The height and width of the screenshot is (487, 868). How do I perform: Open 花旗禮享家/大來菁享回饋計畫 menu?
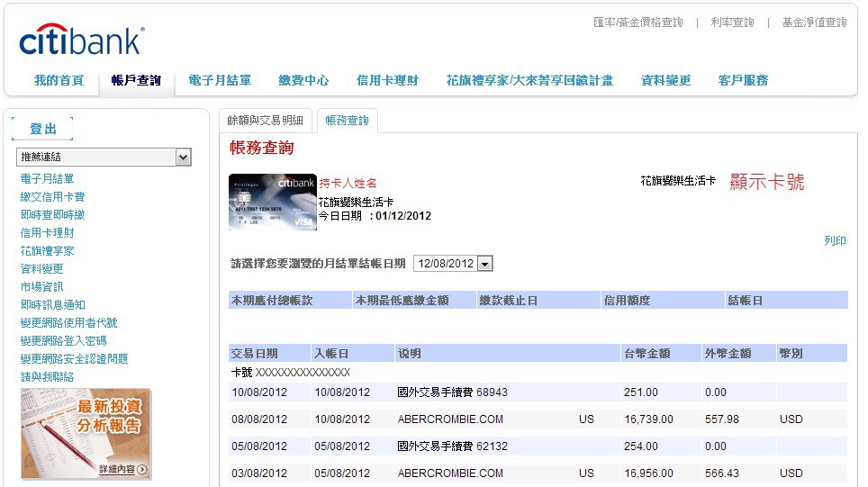529,80
